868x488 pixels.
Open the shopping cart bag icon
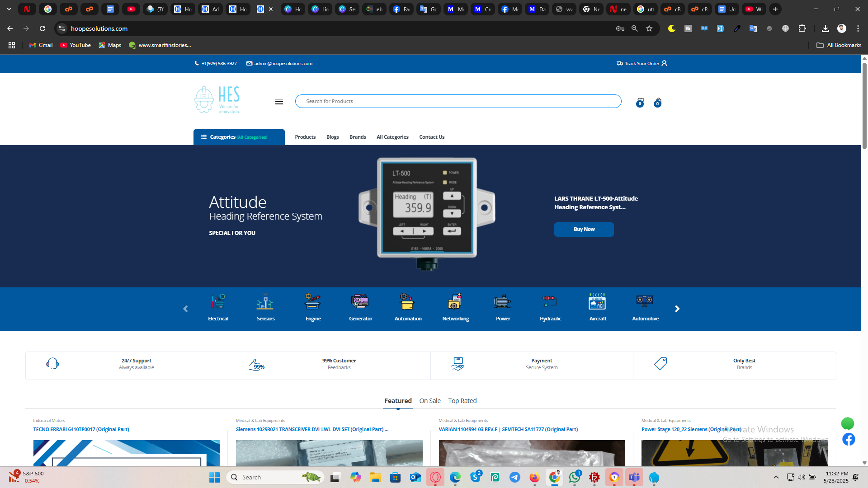(x=658, y=103)
